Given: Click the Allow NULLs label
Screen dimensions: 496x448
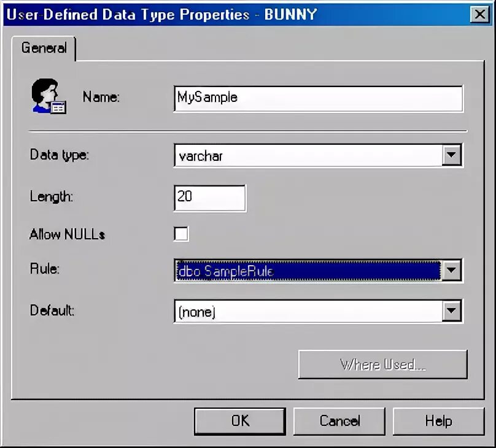Looking at the screenshot, I should 67,234.
